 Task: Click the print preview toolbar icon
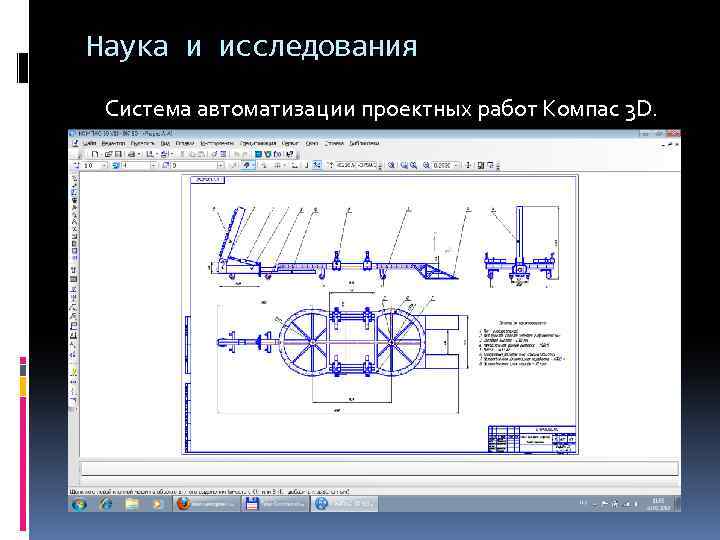click(x=149, y=154)
